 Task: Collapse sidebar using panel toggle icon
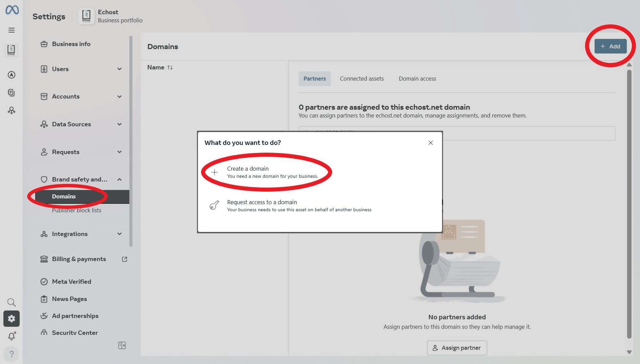point(122,345)
